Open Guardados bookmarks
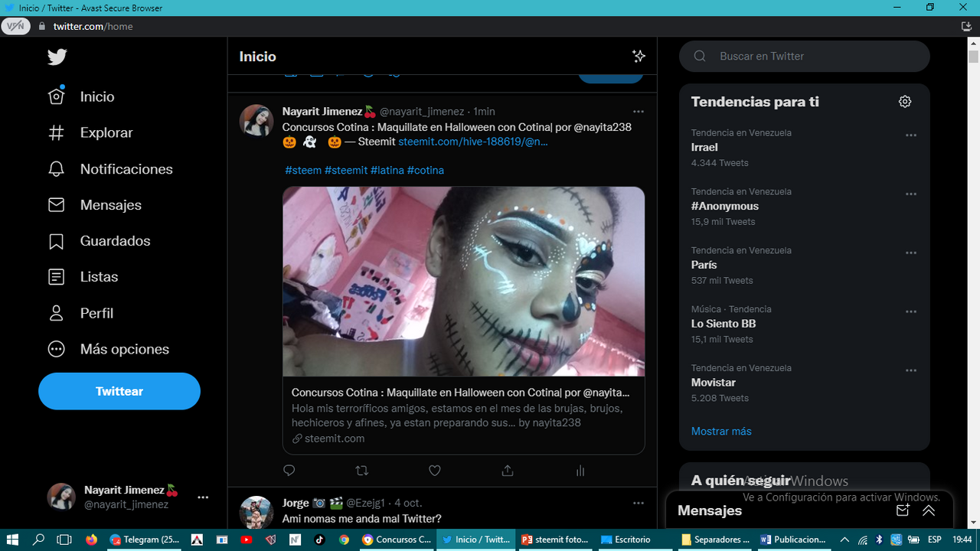980x551 pixels. pyautogui.click(x=99, y=241)
